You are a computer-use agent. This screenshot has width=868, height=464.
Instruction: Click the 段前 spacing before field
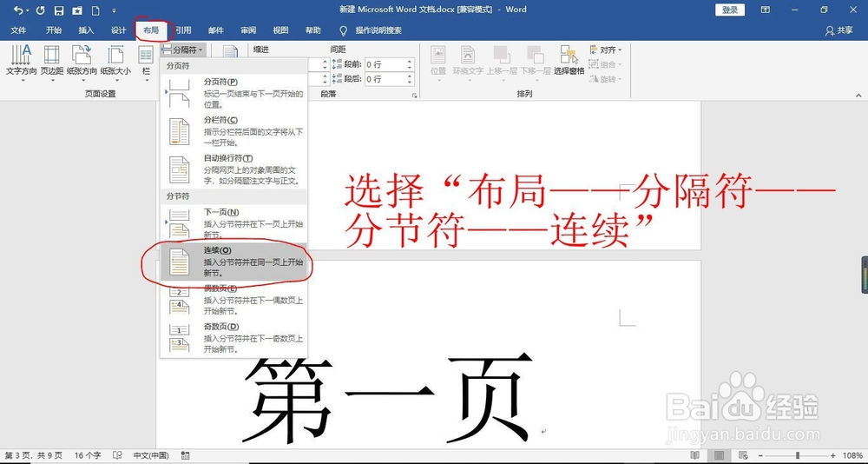[385, 64]
